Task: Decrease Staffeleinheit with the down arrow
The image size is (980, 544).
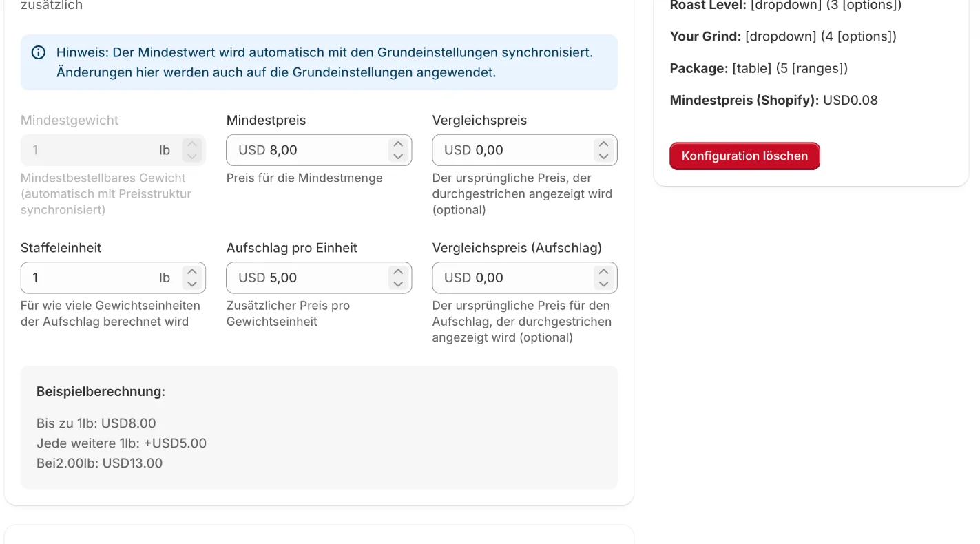Action: click(191, 284)
